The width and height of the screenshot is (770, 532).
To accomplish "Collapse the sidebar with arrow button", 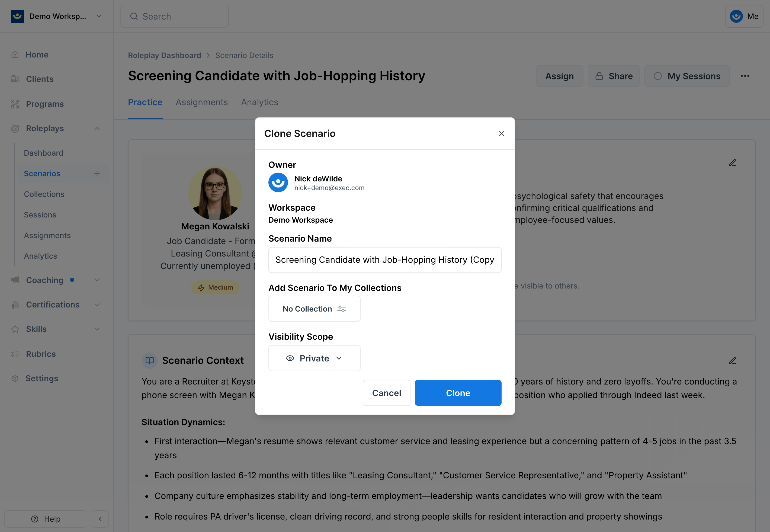I will pyautogui.click(x=100, y=519).
